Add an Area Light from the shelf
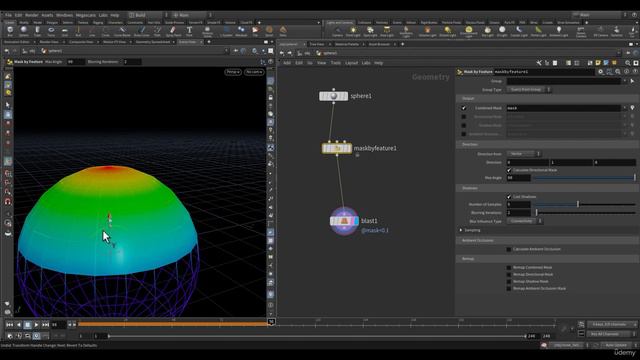 tap(387, 31)
